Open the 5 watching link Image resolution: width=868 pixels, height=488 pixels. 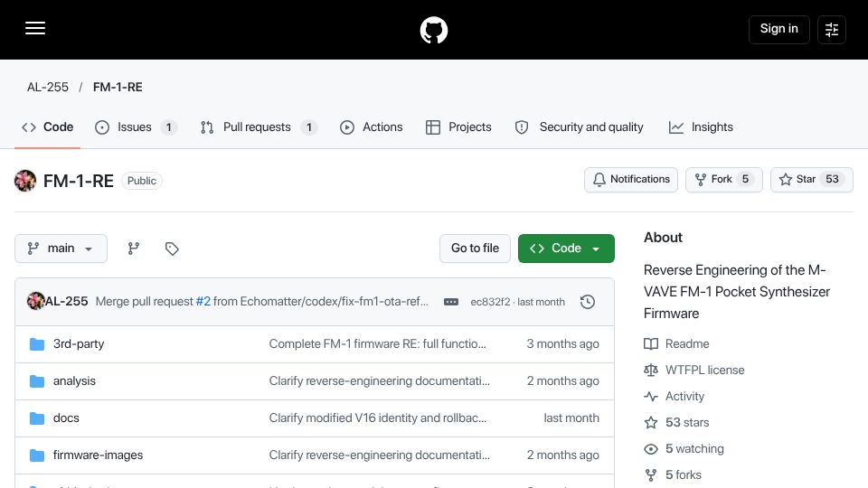click(x=684, y=448)
